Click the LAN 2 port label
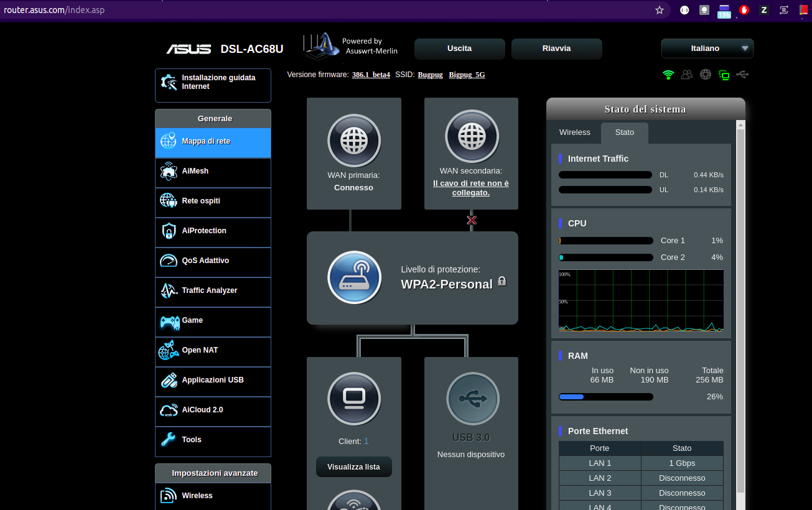 [600, 478]
